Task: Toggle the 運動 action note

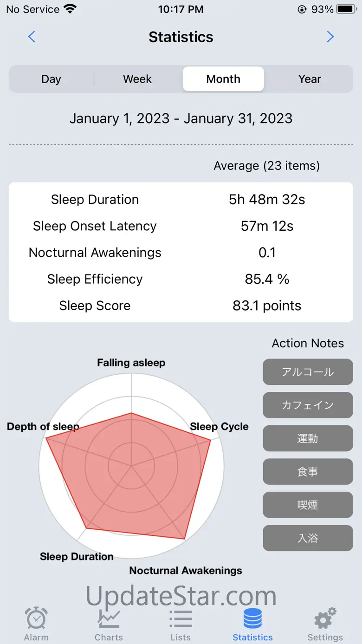Action: coord(308,438)
